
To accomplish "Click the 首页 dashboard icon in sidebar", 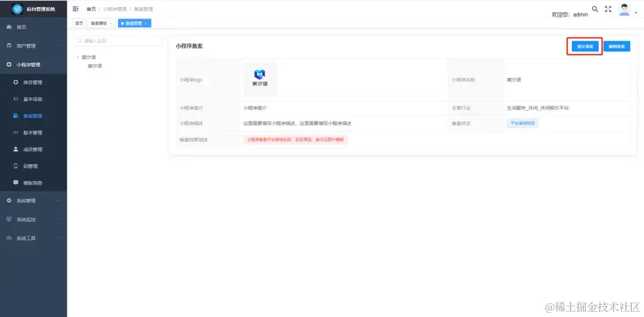I will coord(9,27).
